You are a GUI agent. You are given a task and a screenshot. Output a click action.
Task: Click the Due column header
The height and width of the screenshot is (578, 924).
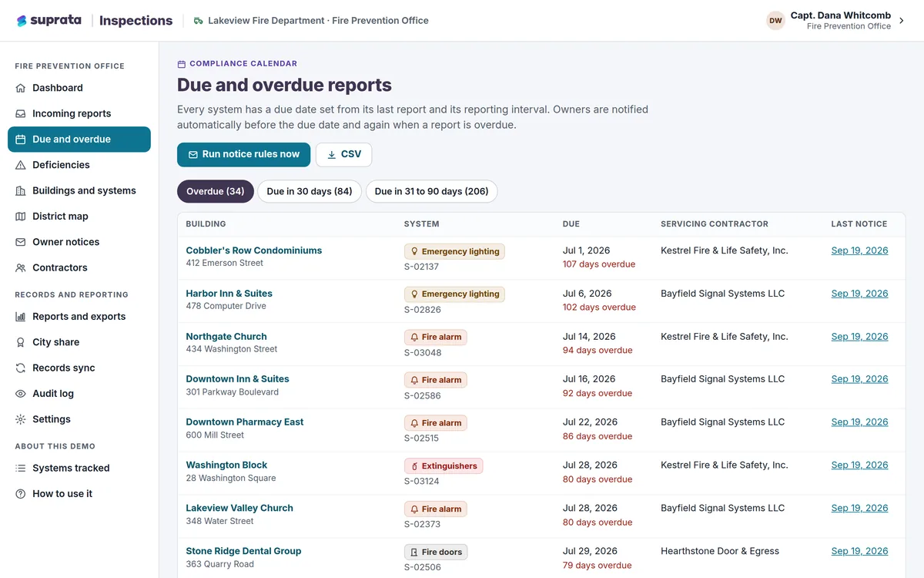coord(571,224)
